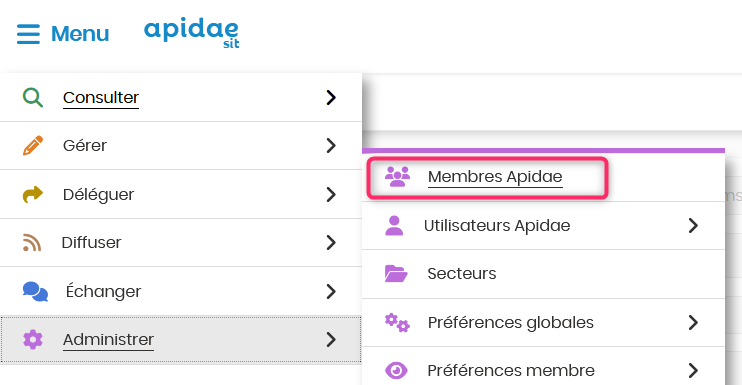Select the Secteurs menu entry
Screen dimensions: 742x385
click(x=543, y=274)
